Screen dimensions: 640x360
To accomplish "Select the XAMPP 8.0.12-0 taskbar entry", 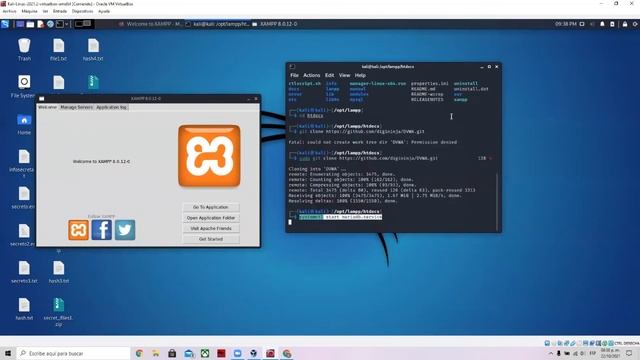I will click(x=275, y=24).
